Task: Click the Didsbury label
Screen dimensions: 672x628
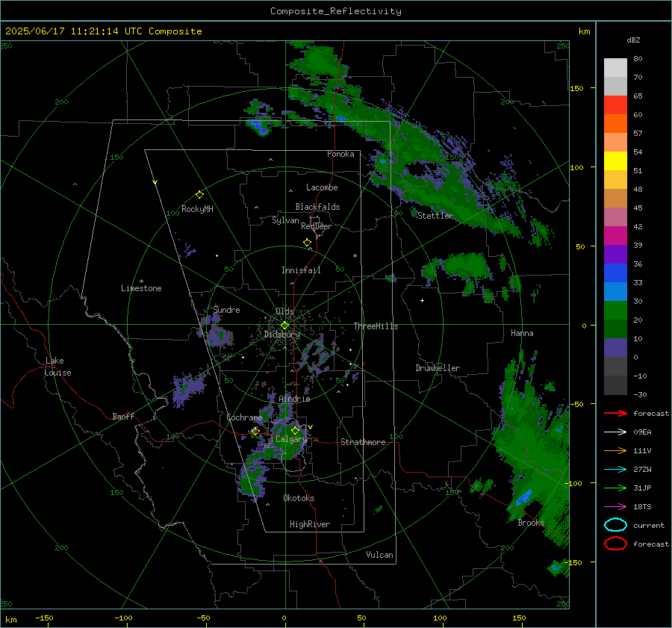Action: coord(281,335)
